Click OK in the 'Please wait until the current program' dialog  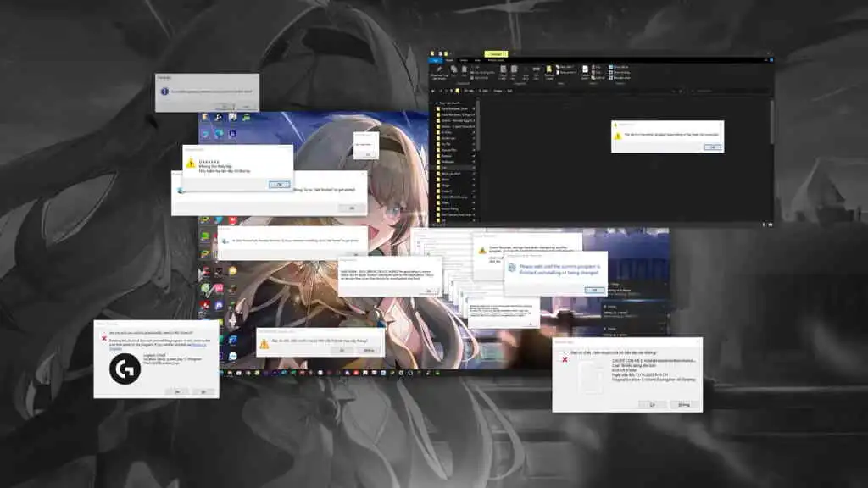[594, 290]
